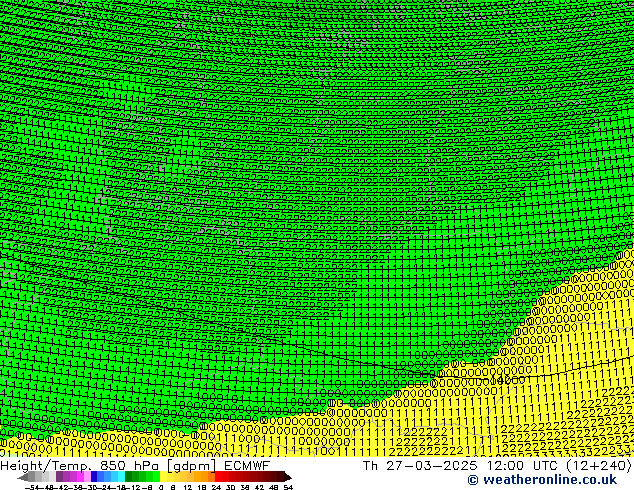Click the gray left arrow end of the color scale
The image size is (634, 490).
pyautogui.click(x=23, y=477)
